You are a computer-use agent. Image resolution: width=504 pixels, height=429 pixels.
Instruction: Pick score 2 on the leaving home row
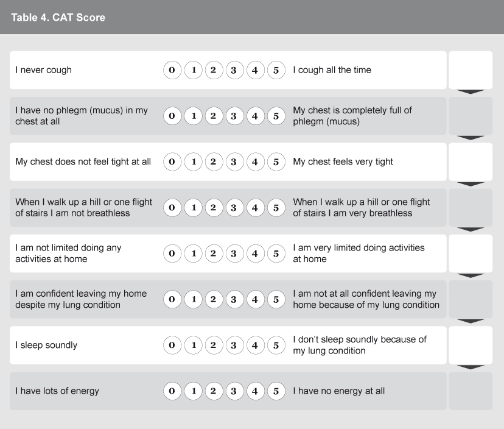(x=214, y=299)
